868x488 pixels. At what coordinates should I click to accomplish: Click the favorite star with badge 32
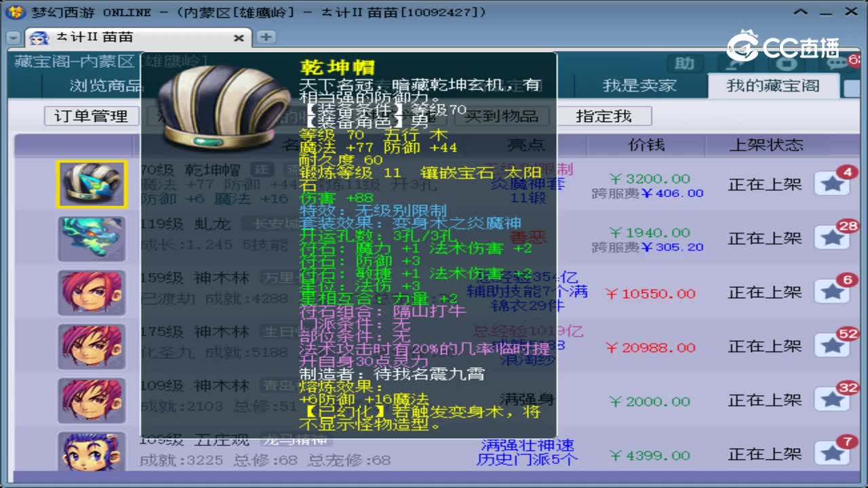click(832, 400)
